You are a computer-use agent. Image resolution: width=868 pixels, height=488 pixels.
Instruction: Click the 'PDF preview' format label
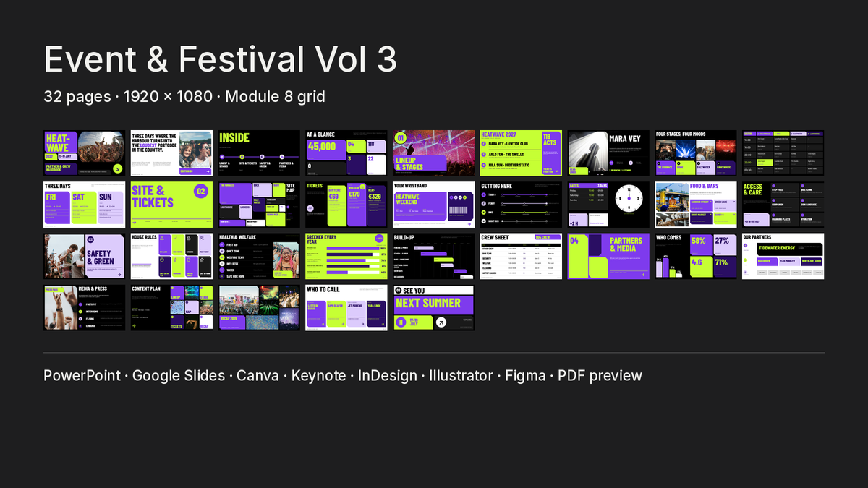pyautogui.click(x=600, y=375)
